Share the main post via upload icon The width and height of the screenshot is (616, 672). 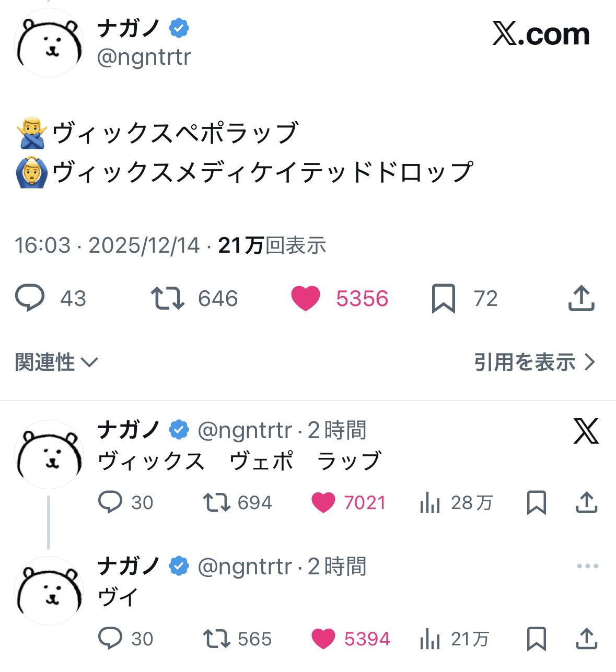pyautogui.click(x=581, y=298)
